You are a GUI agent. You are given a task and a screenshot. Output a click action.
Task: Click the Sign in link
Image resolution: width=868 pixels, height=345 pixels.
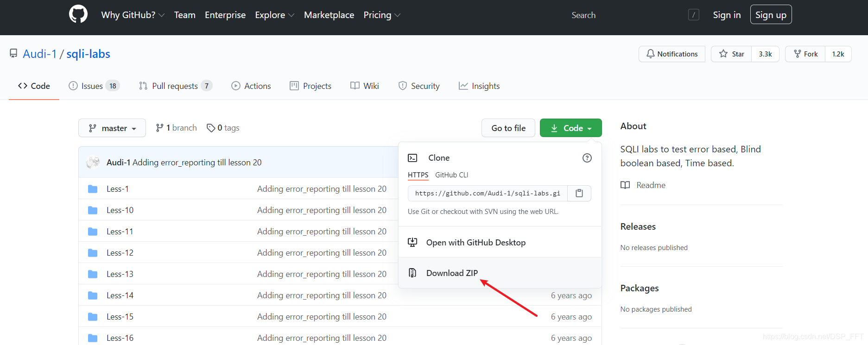[727, 15]
